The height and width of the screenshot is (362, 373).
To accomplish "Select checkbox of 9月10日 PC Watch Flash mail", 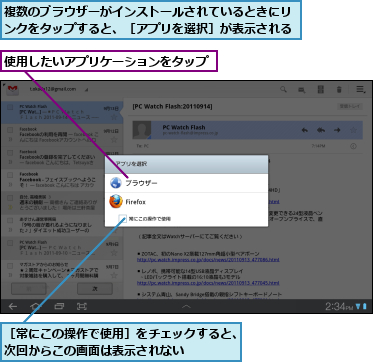I will pyautogui.click(x=10, y=243).
